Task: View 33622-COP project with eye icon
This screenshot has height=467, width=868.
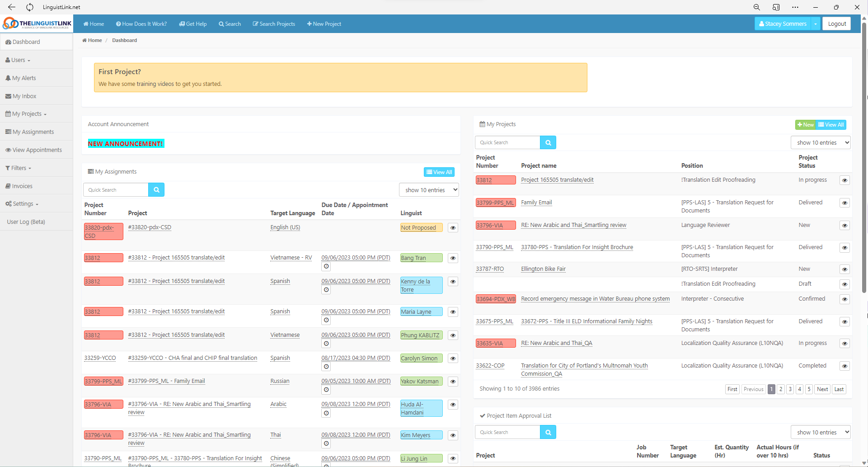Action: 845,366
